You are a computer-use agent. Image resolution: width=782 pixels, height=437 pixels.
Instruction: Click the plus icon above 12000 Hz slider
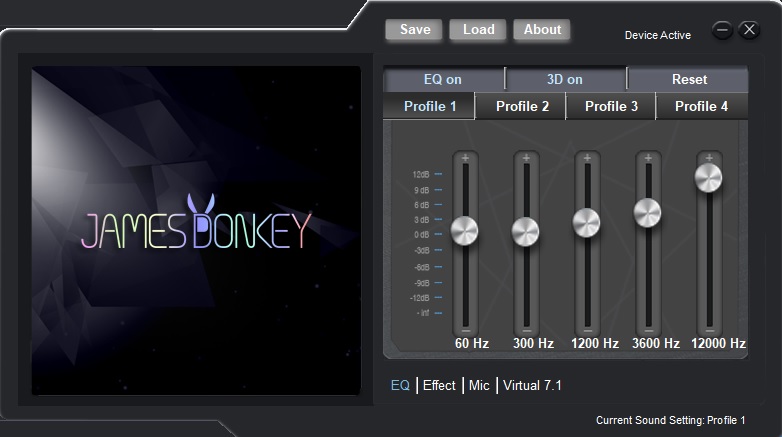click(709, 158)
